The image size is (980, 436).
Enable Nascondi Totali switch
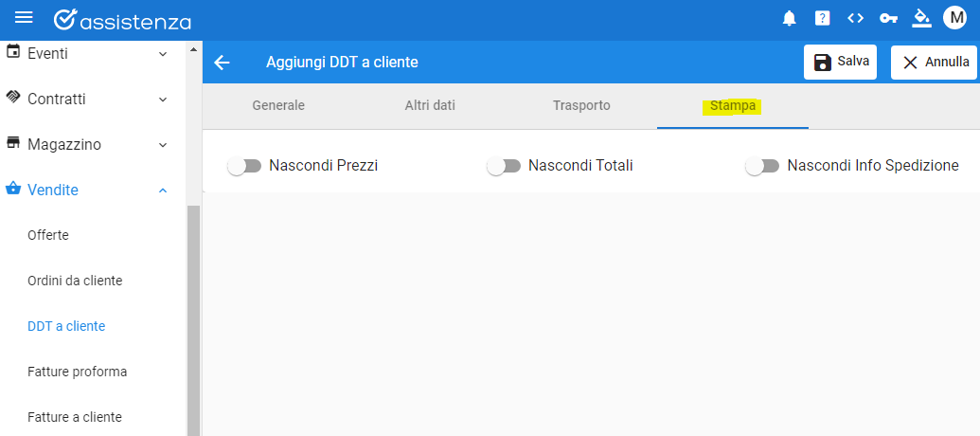(504, 166)
